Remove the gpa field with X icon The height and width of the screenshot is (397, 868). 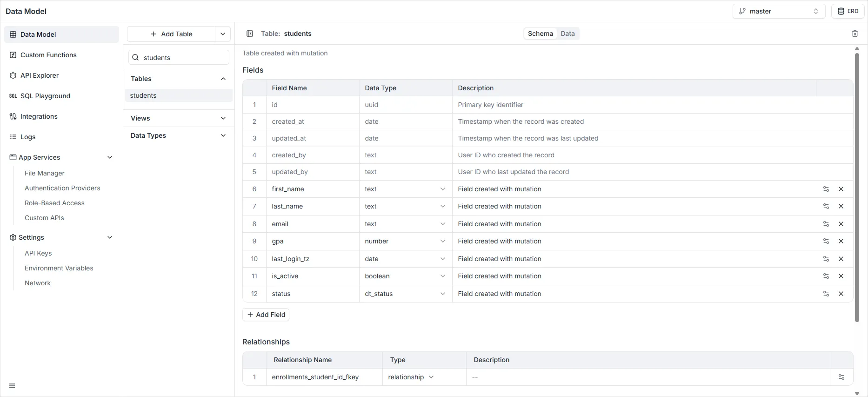click(x=841, y=241)
